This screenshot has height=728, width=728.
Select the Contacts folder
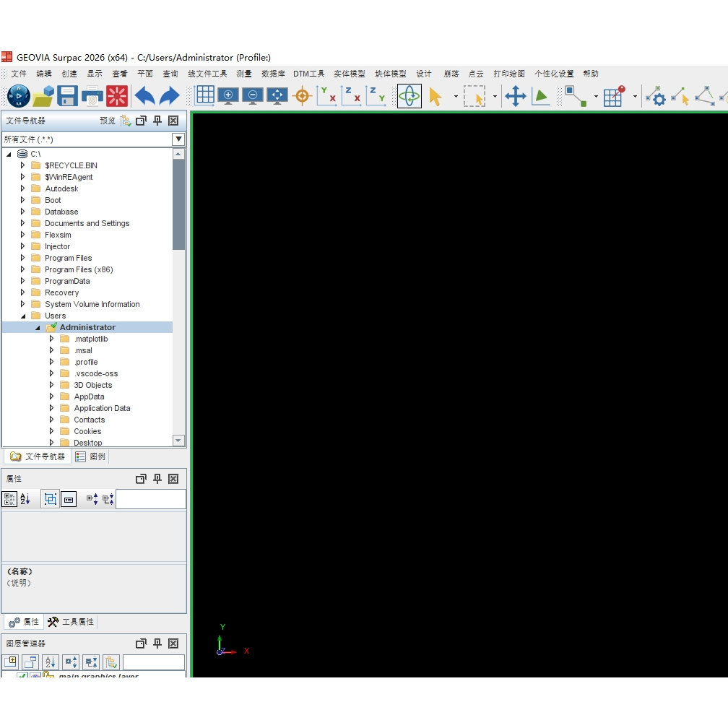[89, 420]
